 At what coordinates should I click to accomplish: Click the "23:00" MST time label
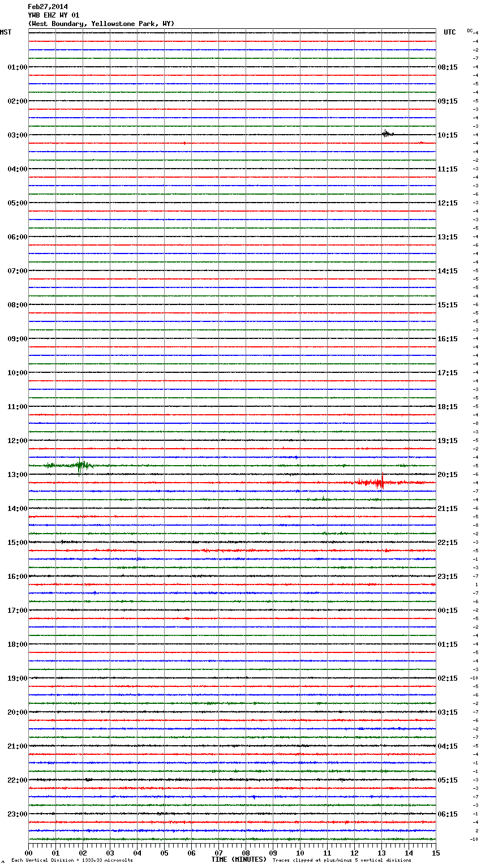click(x=18, y=814)
